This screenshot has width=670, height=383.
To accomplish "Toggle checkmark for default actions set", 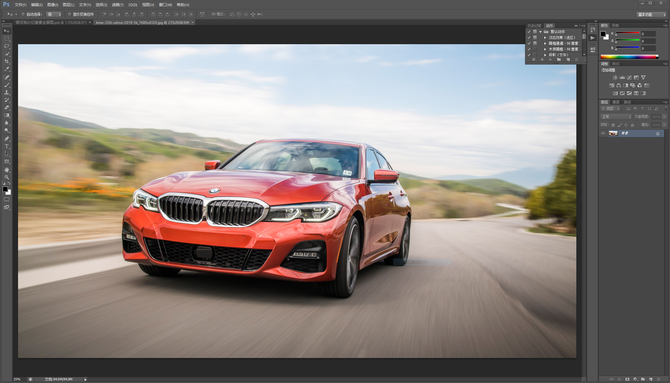I will (x=529, y=32).
